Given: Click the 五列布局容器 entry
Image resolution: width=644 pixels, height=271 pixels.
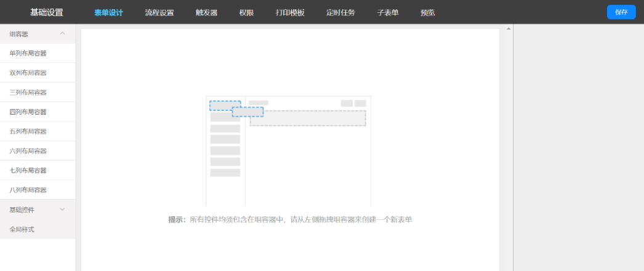Looking at the screenshot, I should [x=28, y=131].
